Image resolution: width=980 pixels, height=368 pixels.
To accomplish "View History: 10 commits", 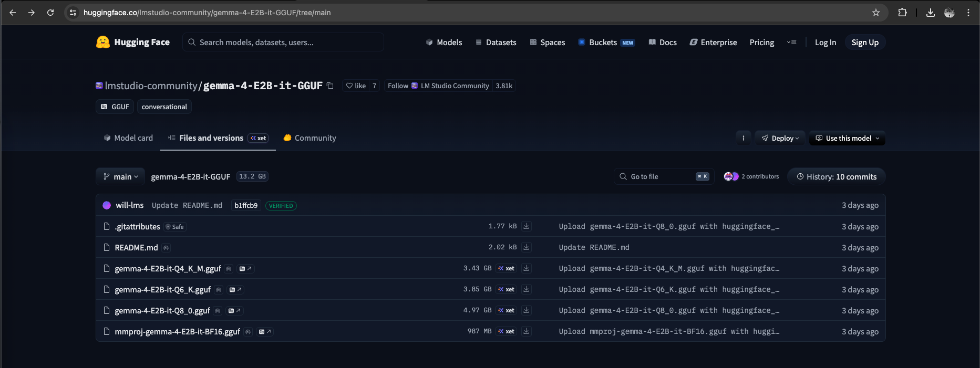I will pos(836,177).
